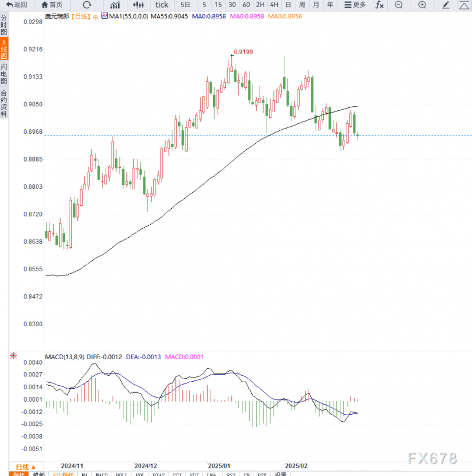Switch to tick chart
Image resolution: width=472 pixels, height=476 pixels.
point(162,5)
